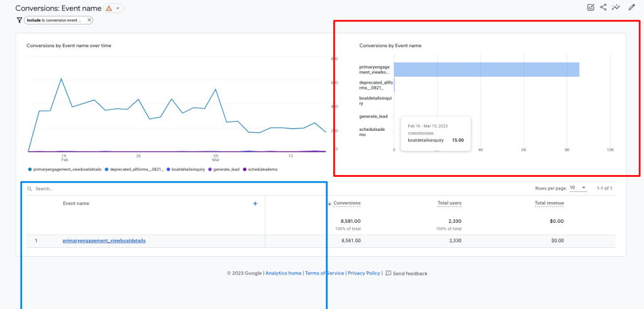This screenshot has width=644, height=309.
Task: Click the orange data warning triangle
Action: 109,8
